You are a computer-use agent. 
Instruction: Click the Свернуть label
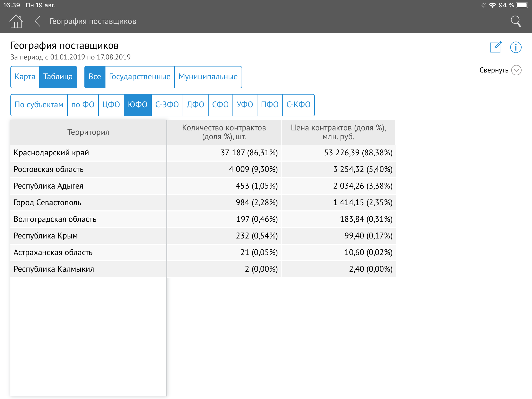pyautogui.click(x=494, y=70)
